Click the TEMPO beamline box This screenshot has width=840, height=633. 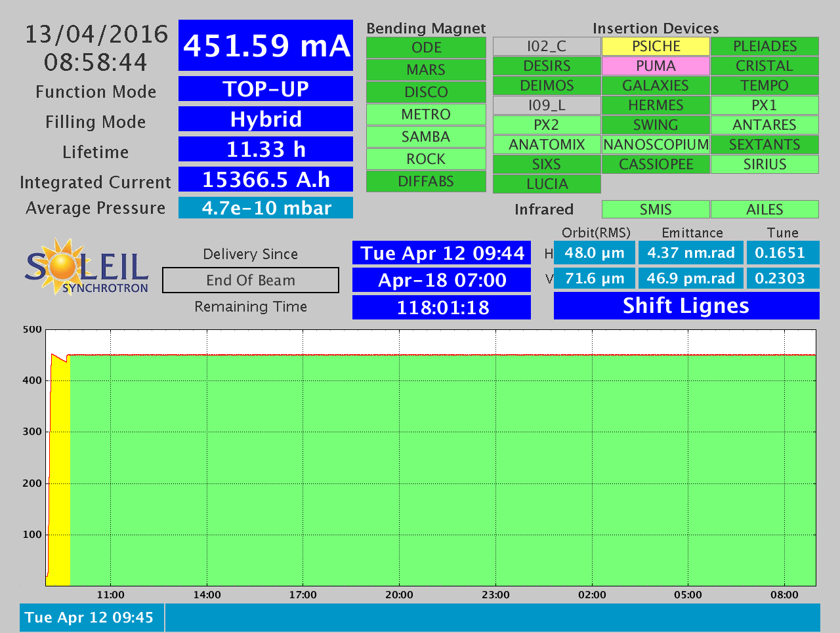click(765, 86)
